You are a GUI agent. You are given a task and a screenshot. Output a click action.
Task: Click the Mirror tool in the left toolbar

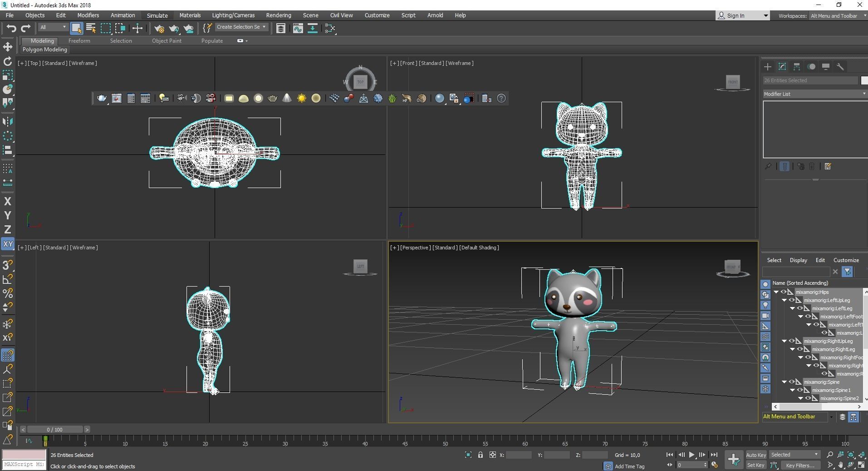point(8,121)
